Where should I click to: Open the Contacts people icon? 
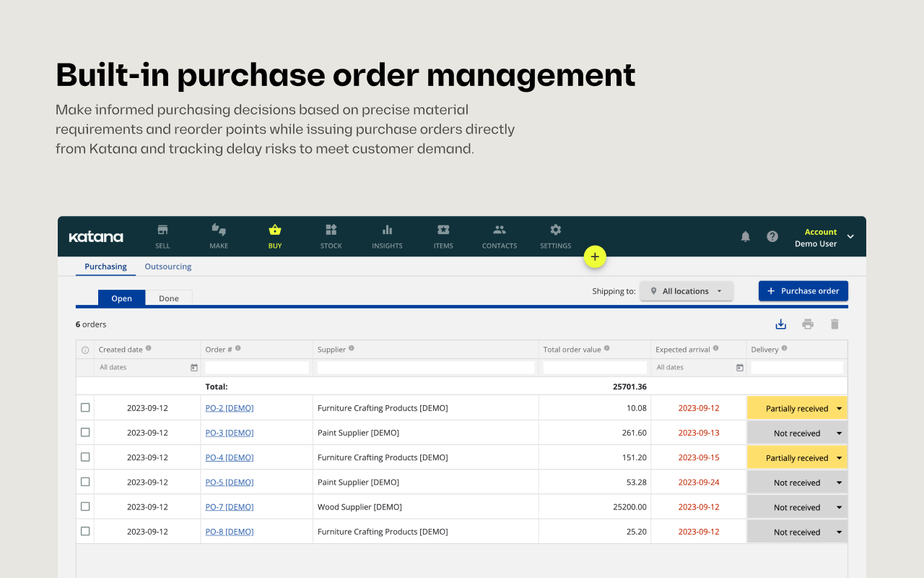pyautogui.click(x=500, y=230)
